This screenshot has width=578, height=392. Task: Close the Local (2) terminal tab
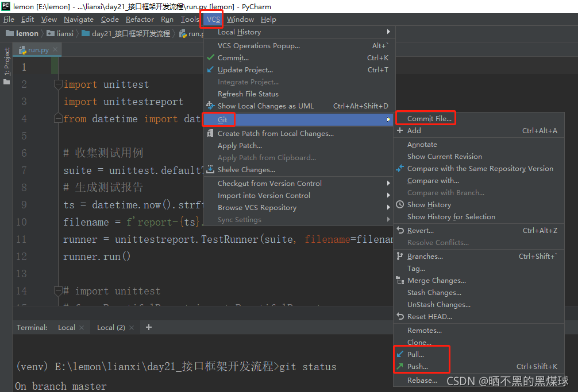132,328
